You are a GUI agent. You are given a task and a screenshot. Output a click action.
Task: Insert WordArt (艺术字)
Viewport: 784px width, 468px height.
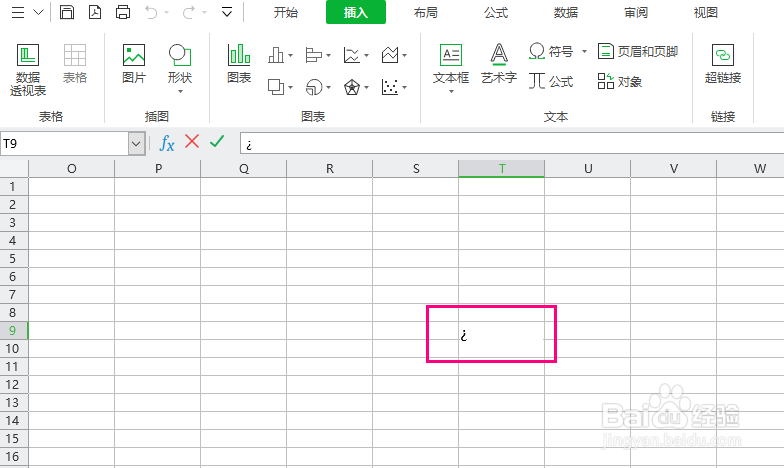coord(499,64)
